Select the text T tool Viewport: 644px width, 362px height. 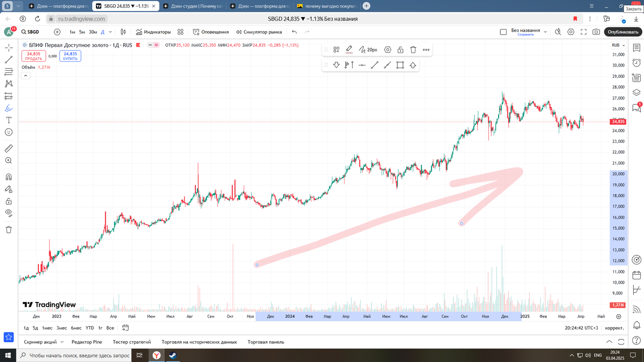(9, 120)
